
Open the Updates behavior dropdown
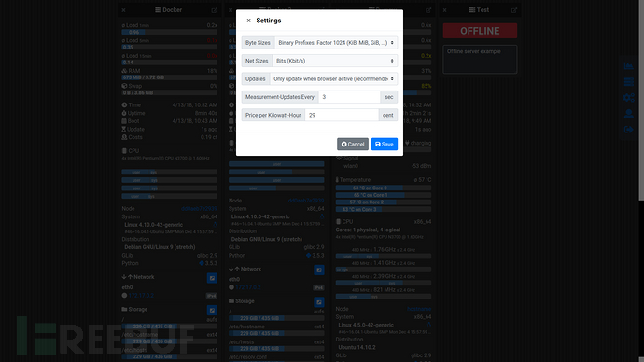click(333, 78)
